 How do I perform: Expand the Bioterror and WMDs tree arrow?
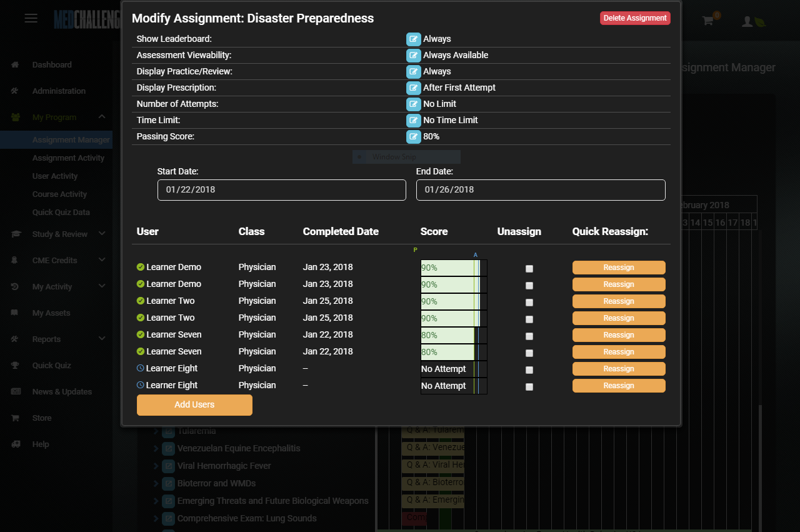(x=156, y=483)
